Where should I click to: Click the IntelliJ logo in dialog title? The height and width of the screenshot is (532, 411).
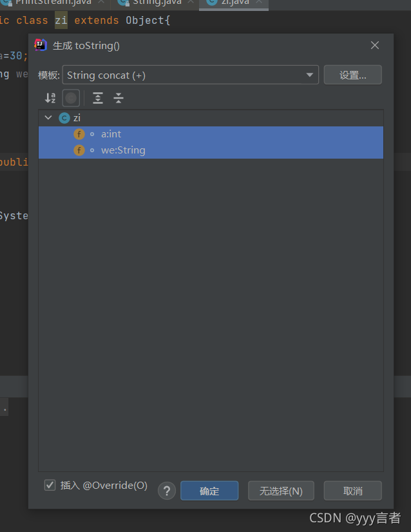pyautogui.click(x=41, y=45)
